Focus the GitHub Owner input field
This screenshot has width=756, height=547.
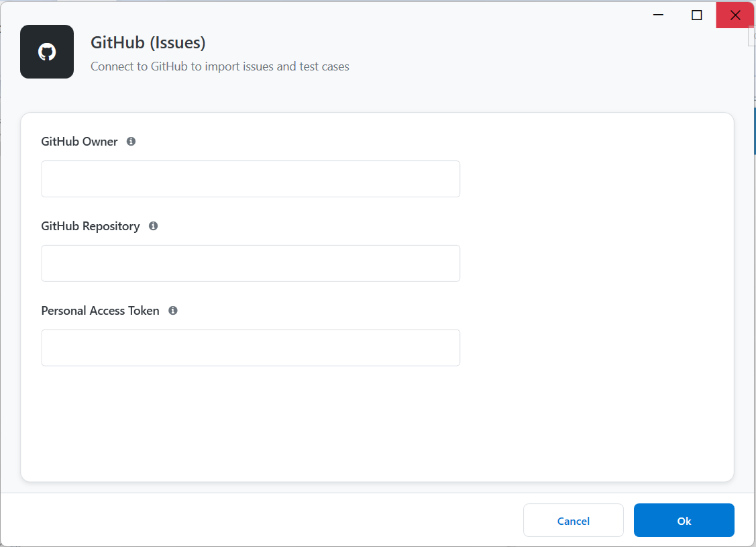click(251, 179)
